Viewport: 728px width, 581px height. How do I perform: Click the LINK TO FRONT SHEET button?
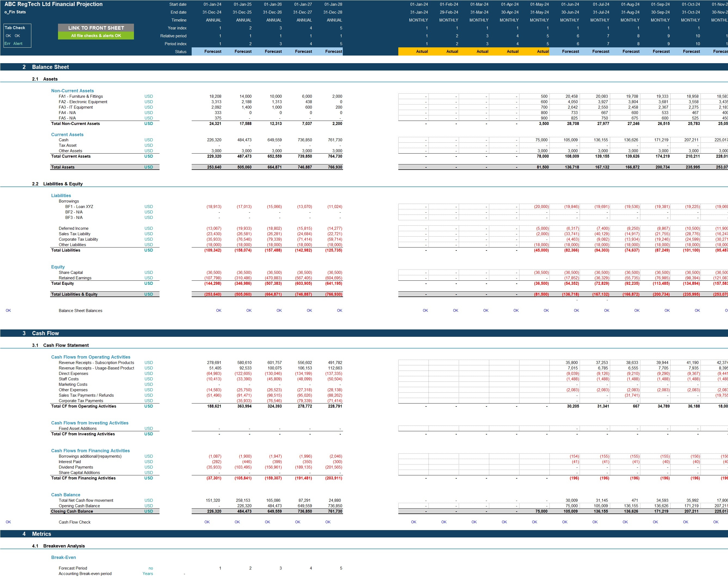click(x=96, y=28)
